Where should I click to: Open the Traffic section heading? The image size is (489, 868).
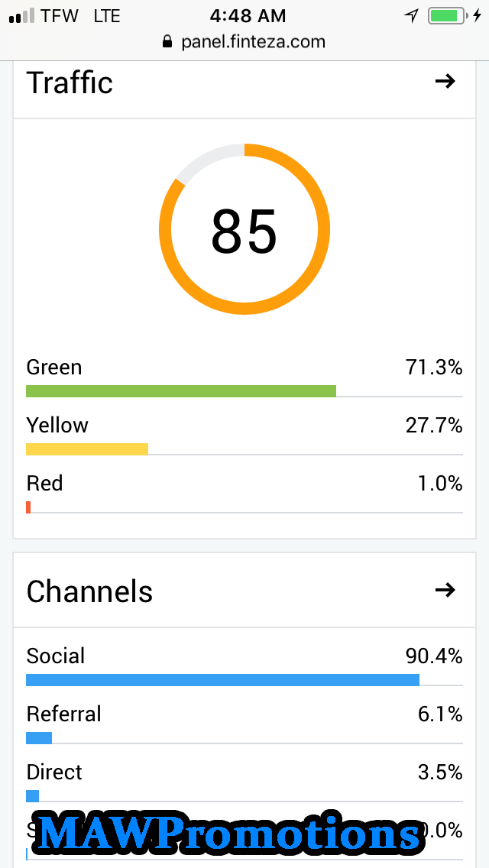click(70, 83)
